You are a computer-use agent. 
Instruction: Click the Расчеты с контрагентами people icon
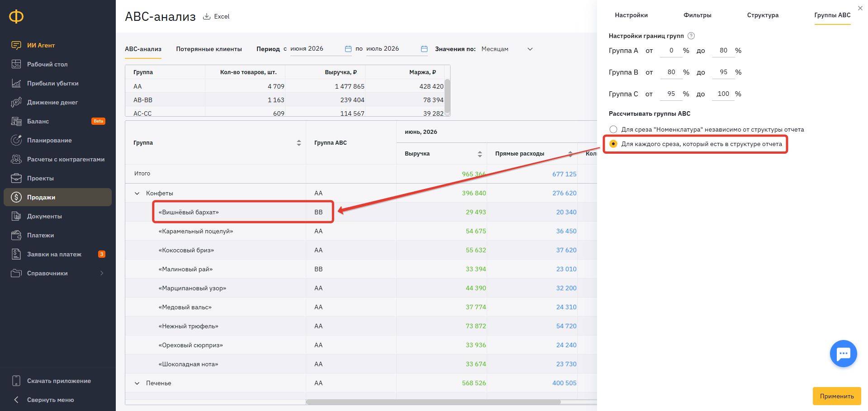pyautogui.click(x=16, y=159)
